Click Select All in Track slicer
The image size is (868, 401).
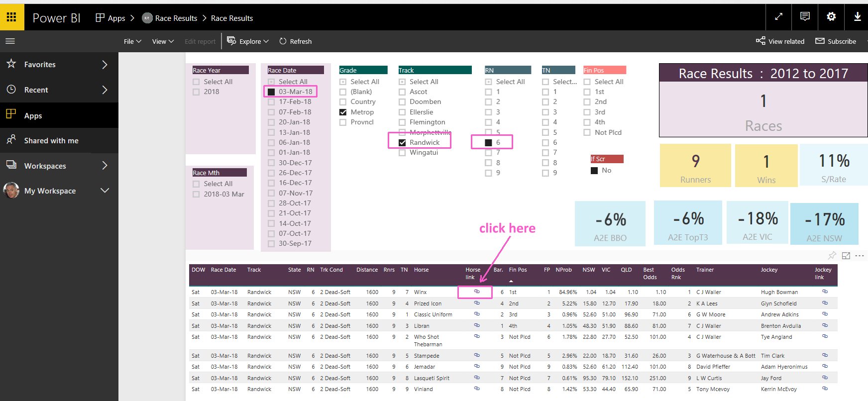[424, 82]
